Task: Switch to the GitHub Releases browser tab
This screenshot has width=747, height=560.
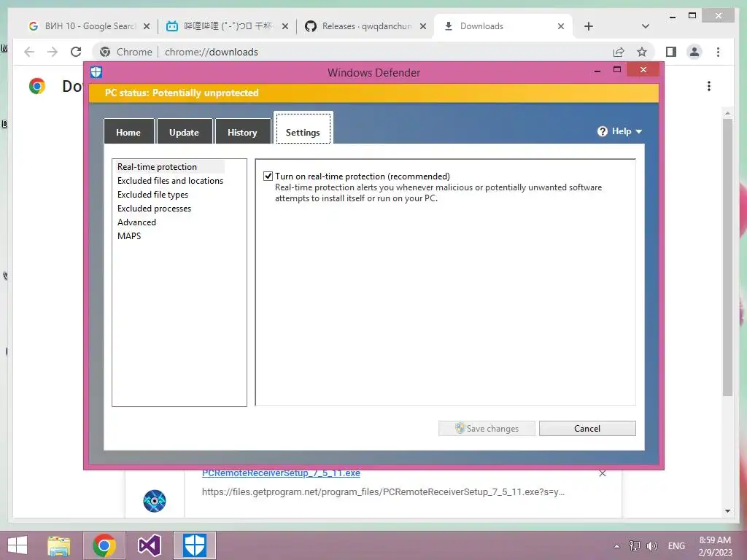Action: pos(366,26)
